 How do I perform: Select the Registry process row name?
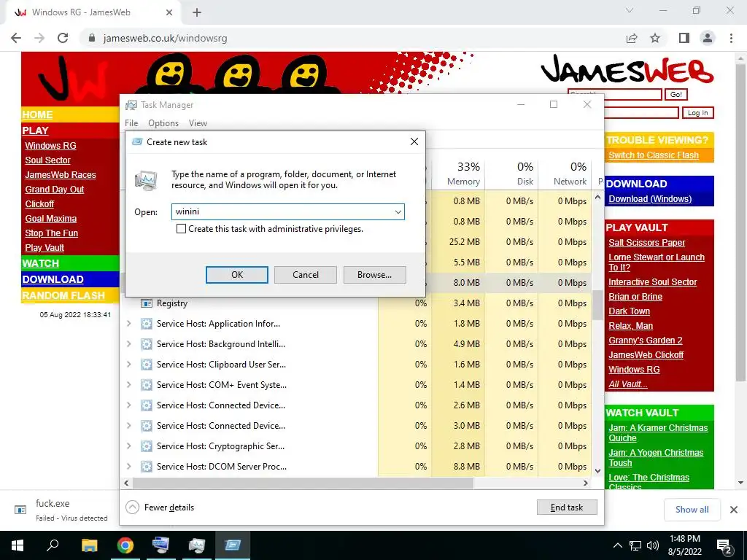[172, 303]
